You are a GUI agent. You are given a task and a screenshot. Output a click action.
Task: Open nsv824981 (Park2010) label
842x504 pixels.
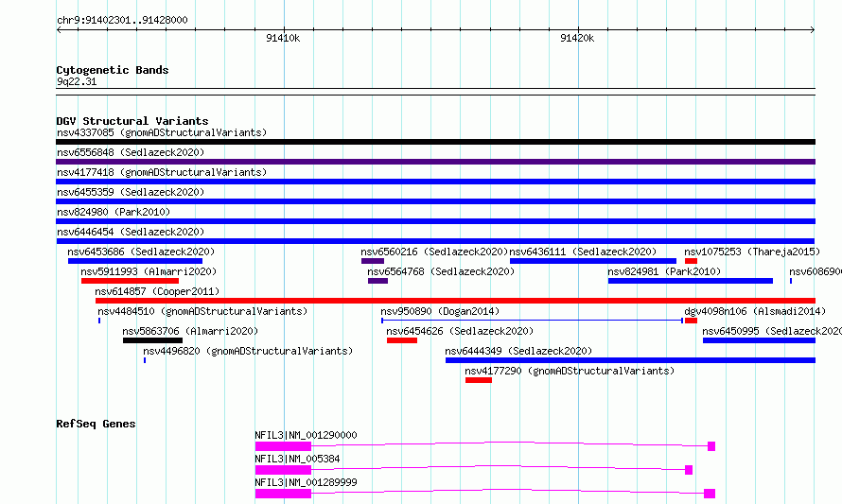pos(664,271)
